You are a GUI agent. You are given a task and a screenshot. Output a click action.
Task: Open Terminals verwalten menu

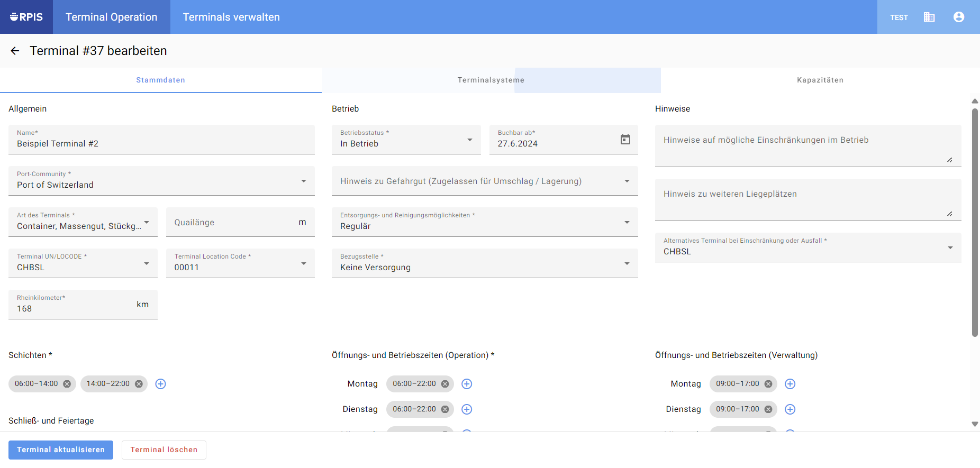[x=231, y=17]
